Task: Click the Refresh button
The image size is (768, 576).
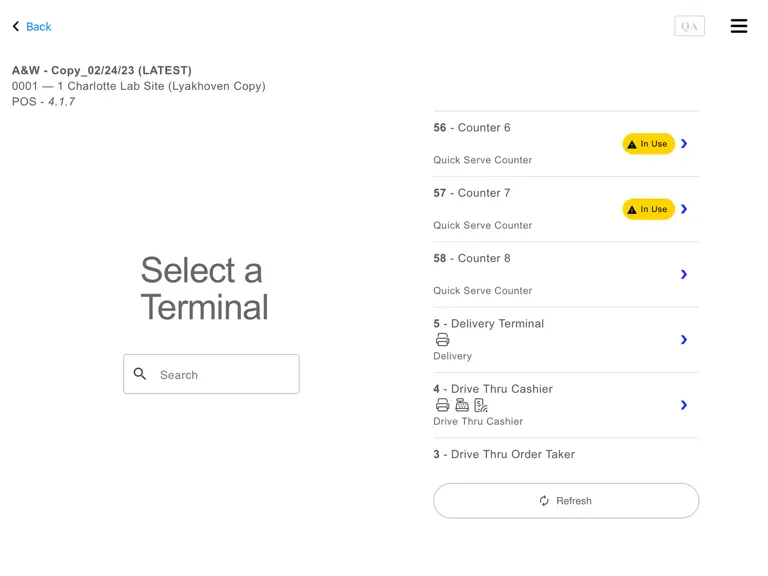Action: point(566,501)
